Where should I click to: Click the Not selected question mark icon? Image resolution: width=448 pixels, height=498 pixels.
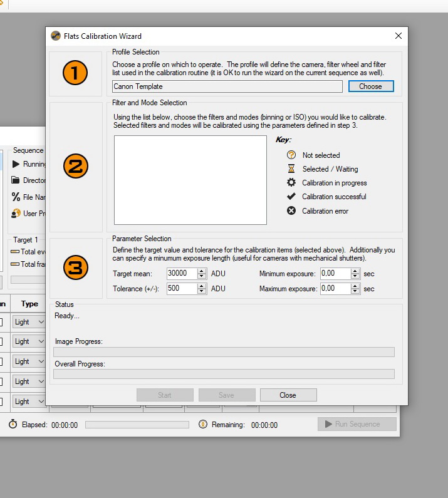[x=291, y=155]
